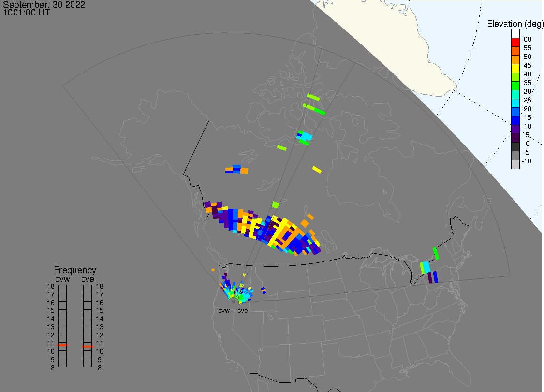
Task: Click the cyan scatter patch near the Great Lakes
Action: 426,267
